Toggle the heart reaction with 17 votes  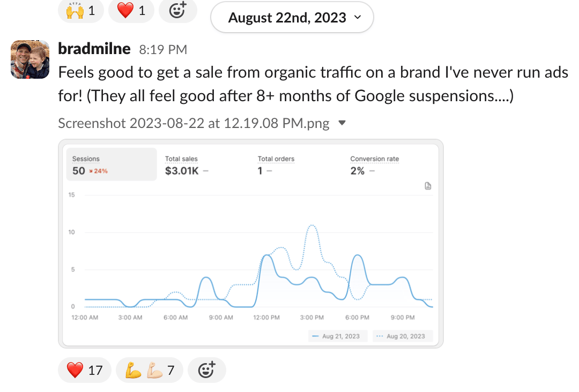pyautogui.click(x=84, y=370)
